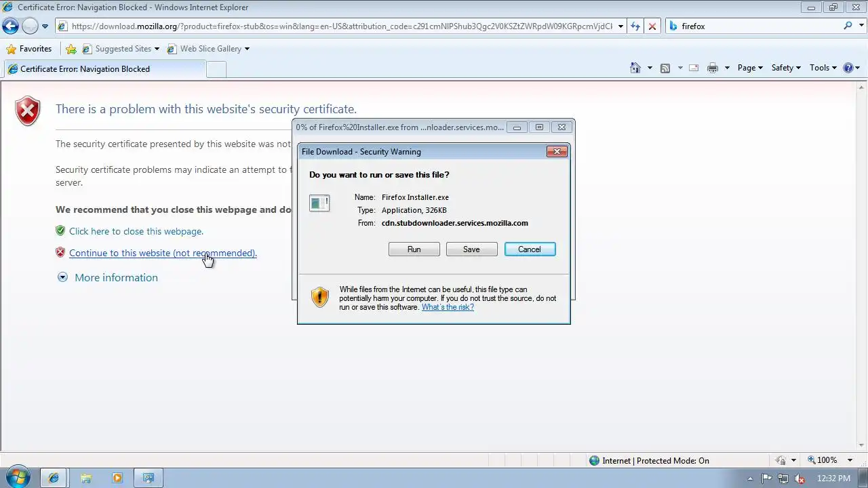Expand the address bar autocomplete dropdown
The width and height of the screenshot is (868, 488).
tap(620, 26)
